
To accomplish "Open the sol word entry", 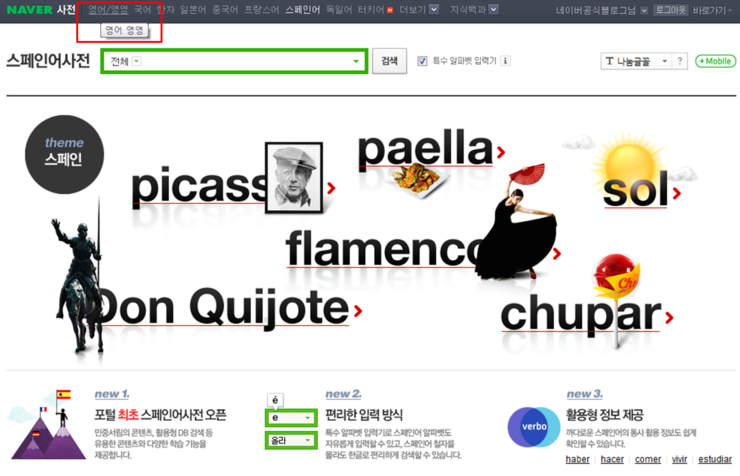I will pos(635,190).
